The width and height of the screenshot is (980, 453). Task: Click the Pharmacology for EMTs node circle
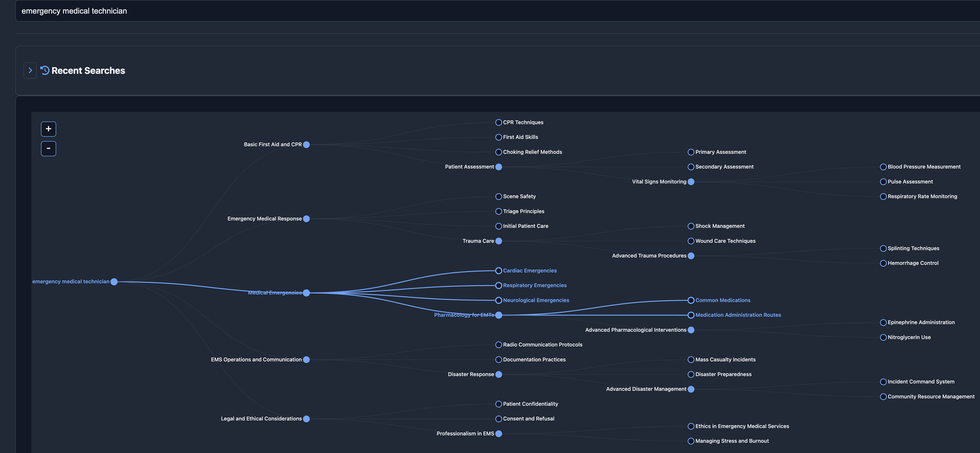tap(499, 315)
